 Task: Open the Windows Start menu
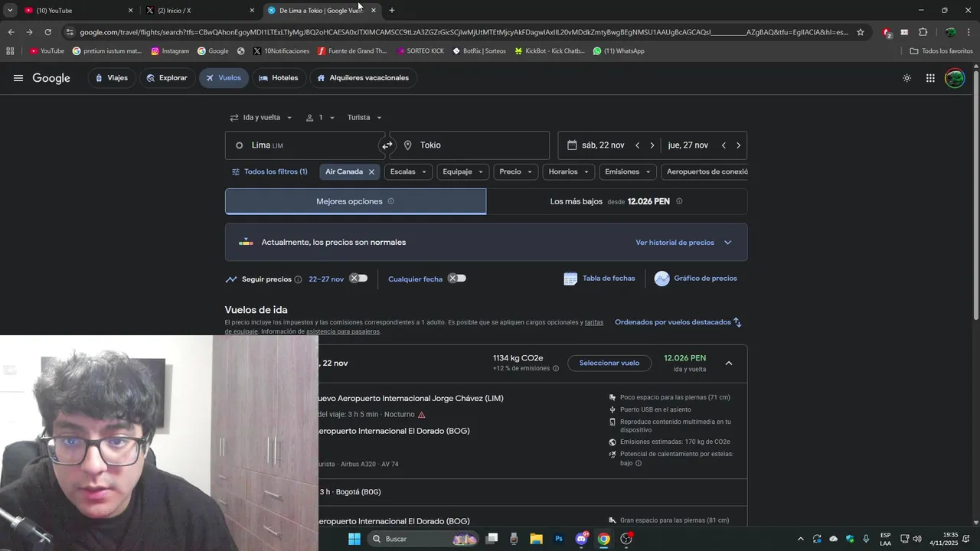tap(354, 539)
